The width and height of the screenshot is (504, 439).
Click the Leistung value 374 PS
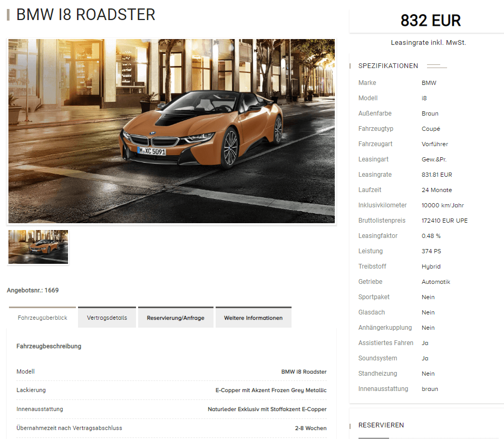tap(431, 251)
